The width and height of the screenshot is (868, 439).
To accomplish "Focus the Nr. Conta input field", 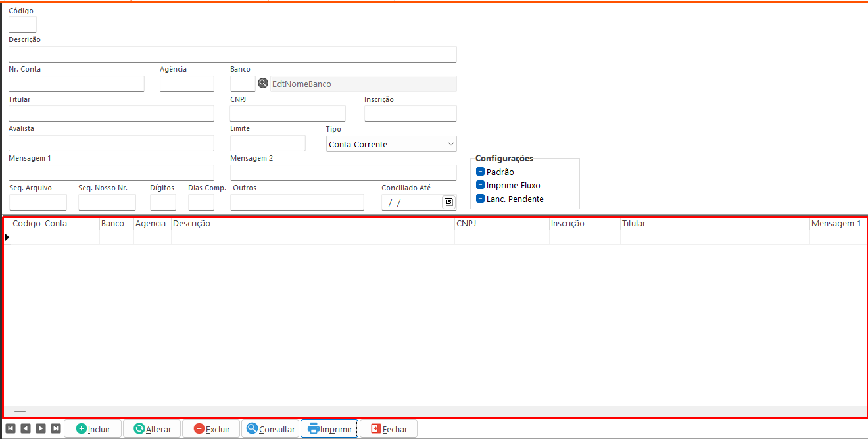I will tap(76, 84).
